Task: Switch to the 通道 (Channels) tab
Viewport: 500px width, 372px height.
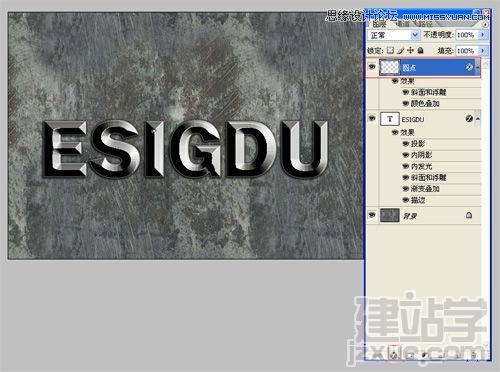Action: tap(404, 24)
